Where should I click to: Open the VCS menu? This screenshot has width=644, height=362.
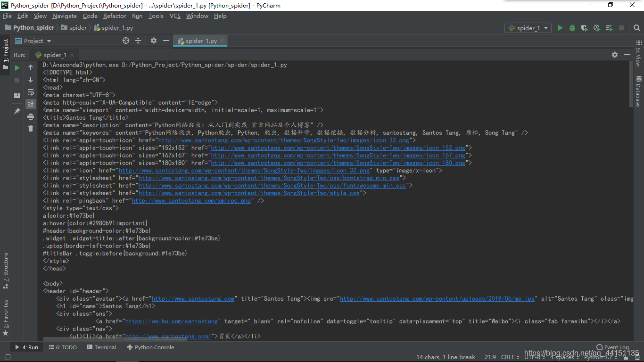pyautogui.click(x=175, y=16)
